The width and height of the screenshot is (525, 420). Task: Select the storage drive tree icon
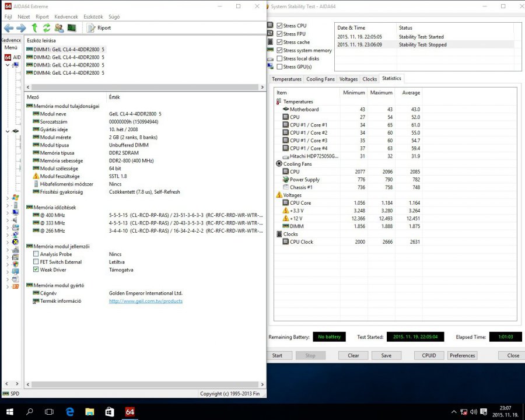pyautogui.click(x=15, y=227)
